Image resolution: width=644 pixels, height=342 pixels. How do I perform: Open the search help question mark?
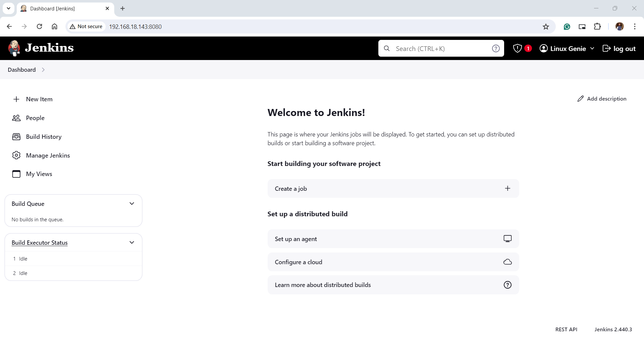[496, 48]
